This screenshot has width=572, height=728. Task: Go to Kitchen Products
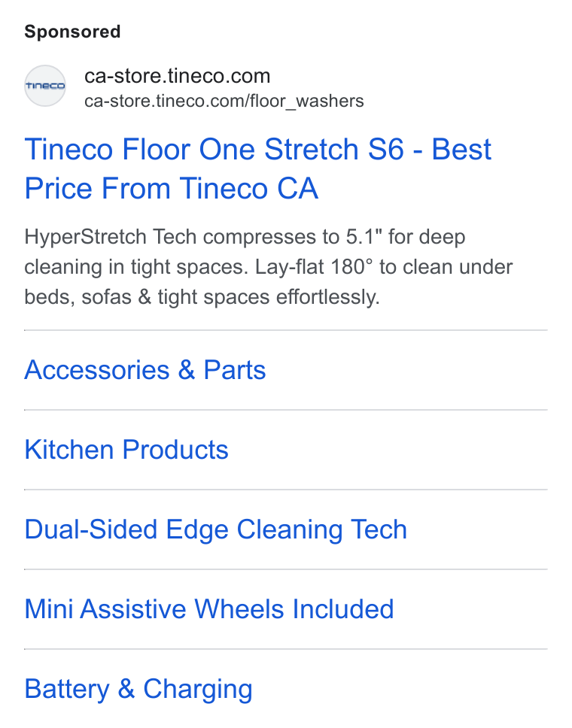126,450
